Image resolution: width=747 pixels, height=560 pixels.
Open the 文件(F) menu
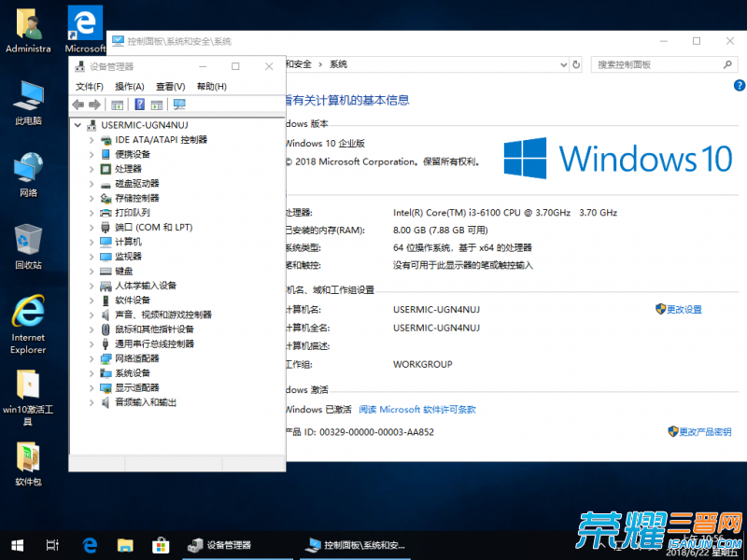click(x=89, y=86)
